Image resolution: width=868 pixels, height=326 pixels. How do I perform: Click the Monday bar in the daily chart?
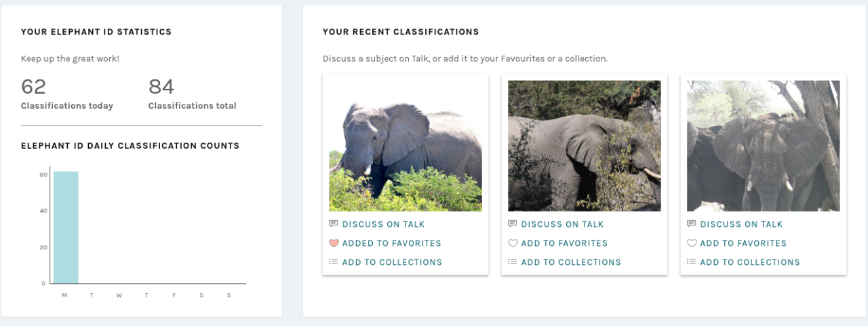click(x=66, y=228)
